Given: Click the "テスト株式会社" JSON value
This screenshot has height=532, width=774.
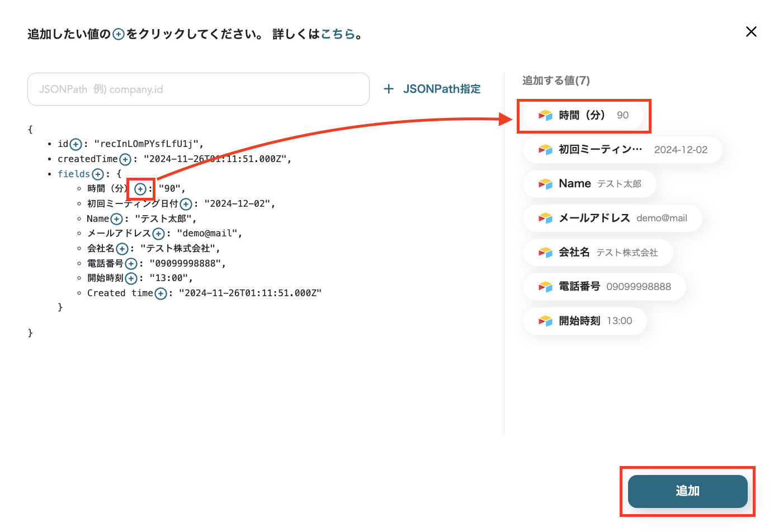Looking at the screenshot, I should click(x=178, y=249).
